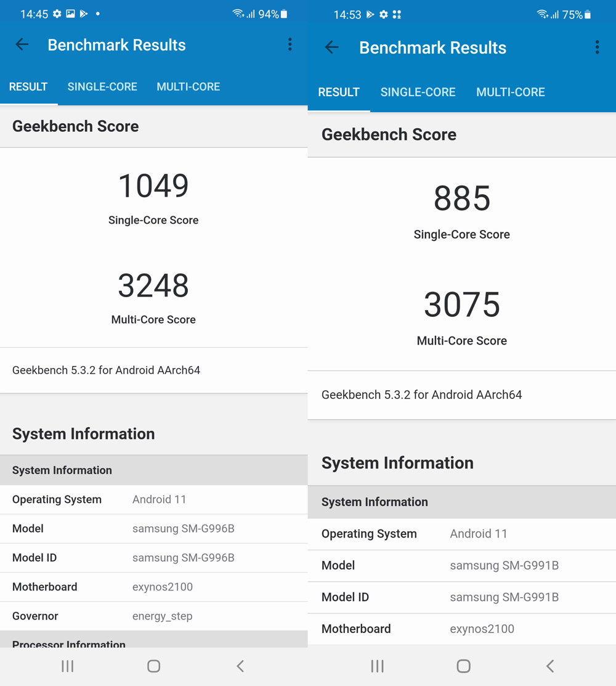Tap settings gear status icon beside 14:53
616x686 pixels.
pos(384,14)
